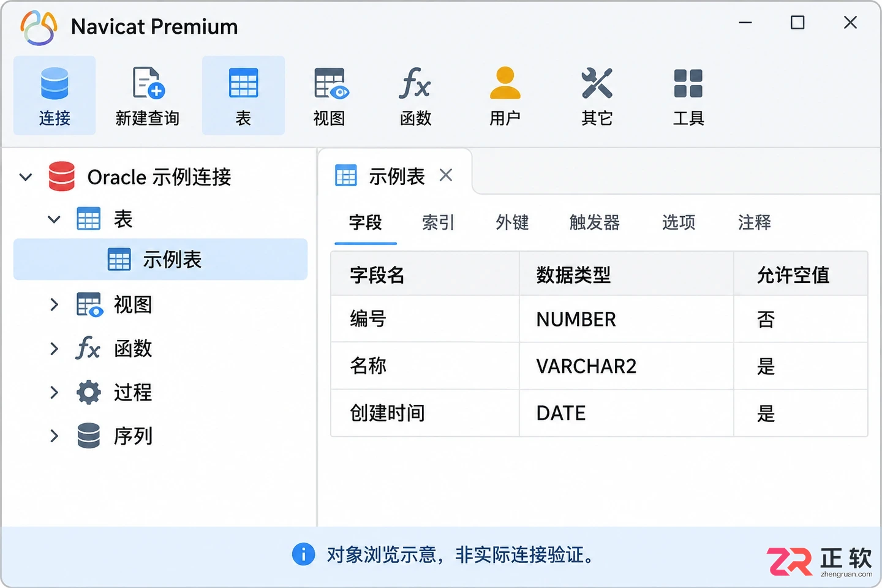Open the 选项 tab

tap(679, 222)
